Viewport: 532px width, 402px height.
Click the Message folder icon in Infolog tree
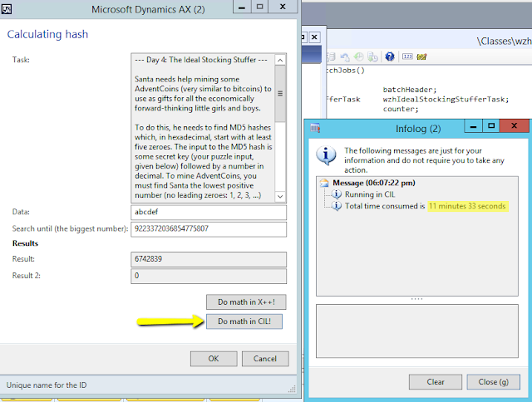pos(324,183)
